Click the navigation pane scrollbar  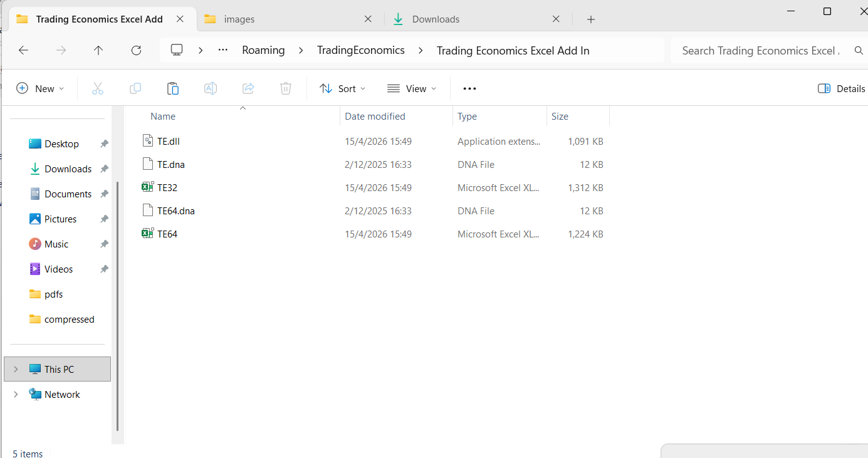[117, 306]
